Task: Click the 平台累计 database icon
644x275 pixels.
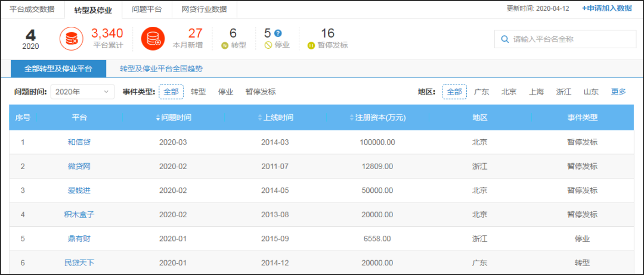Action: 72,39
